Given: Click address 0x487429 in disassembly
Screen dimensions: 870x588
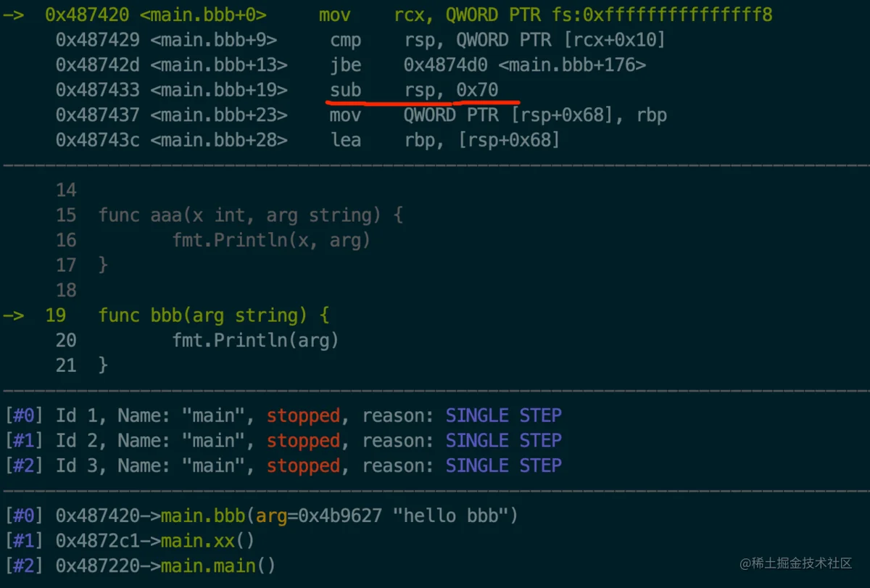Looking at the screenshot, I should pyautogui.click(x=98, y=40).
